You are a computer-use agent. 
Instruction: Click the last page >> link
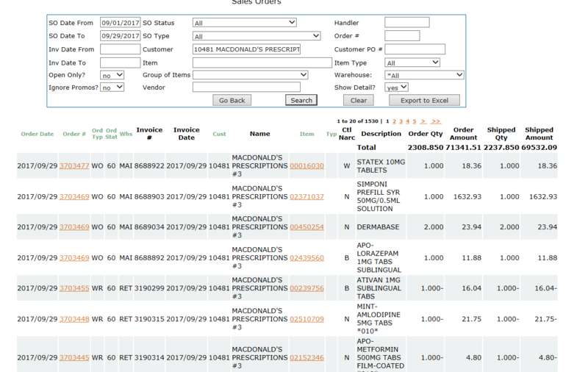pos(435,121)
